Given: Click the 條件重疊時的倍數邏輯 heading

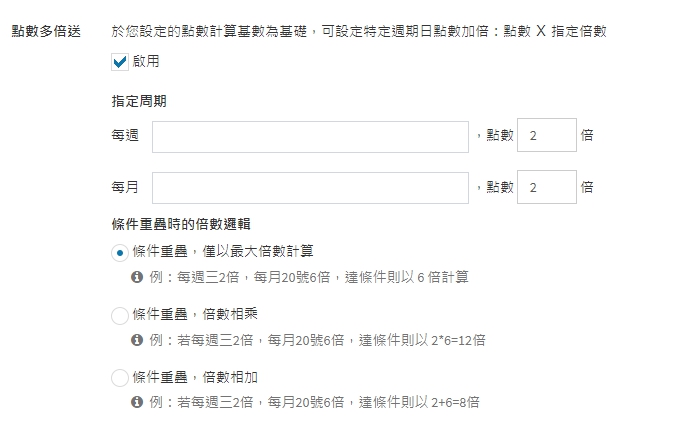Looking at the screenshot, I should coord(174,224).
